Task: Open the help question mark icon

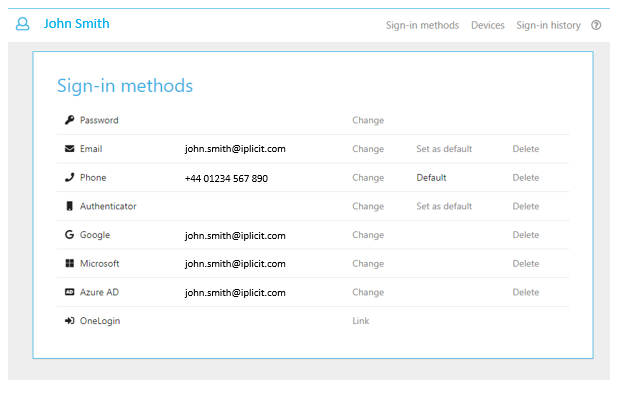Action: [x=596, y=25]
